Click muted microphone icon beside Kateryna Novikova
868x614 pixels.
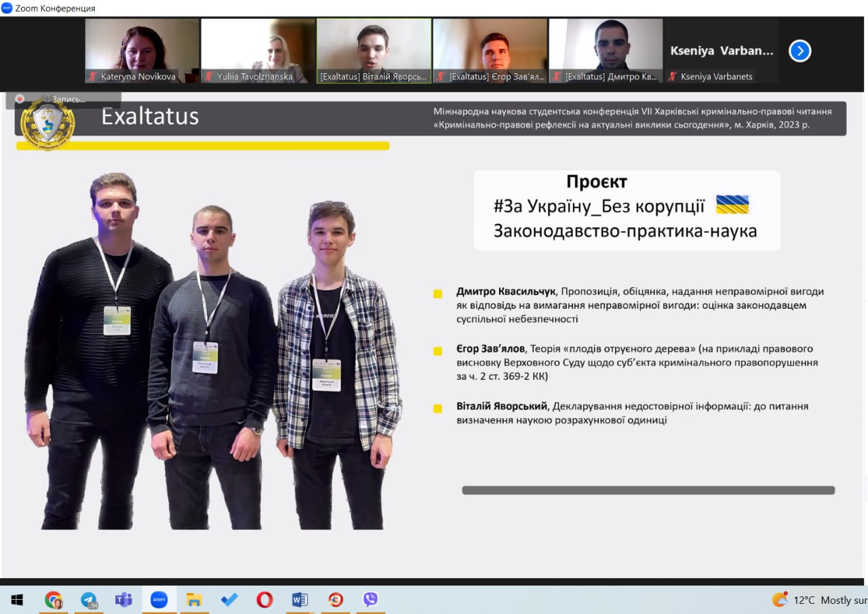click(x=93, y=77)
